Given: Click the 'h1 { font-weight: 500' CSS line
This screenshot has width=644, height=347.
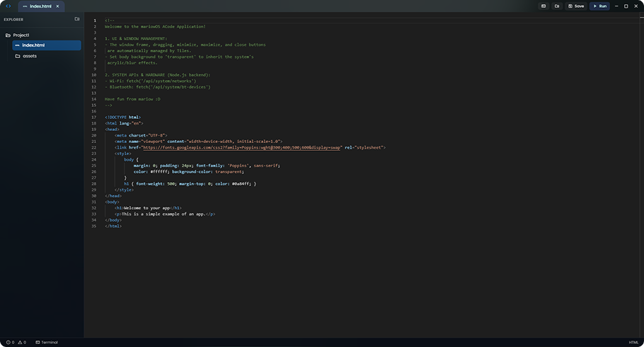Looking at the screenshot, I should click(190, 184).
